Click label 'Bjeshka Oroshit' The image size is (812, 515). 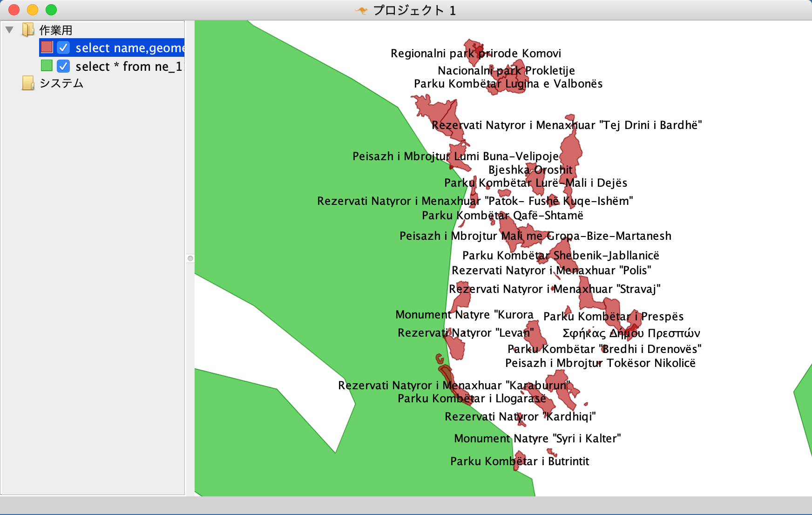530,170
